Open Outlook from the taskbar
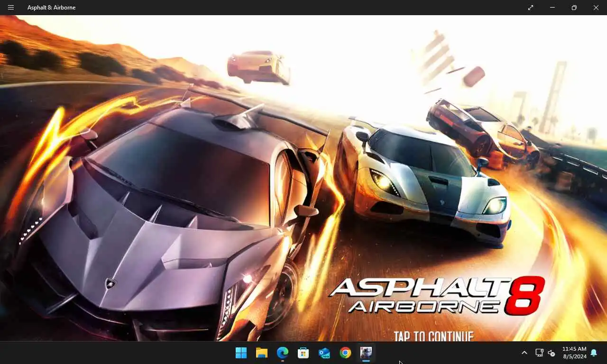Image resolution: width=607 pixels, height=364 pixels. 324,353
